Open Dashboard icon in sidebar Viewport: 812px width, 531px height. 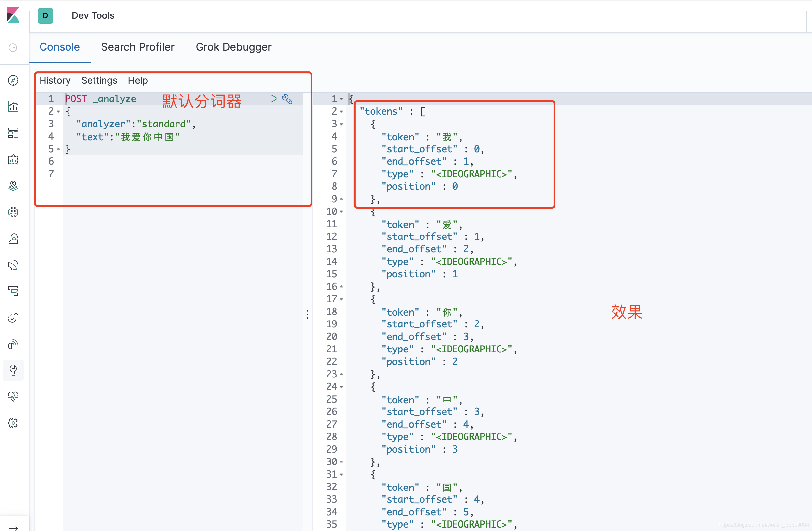click(13, 133)
